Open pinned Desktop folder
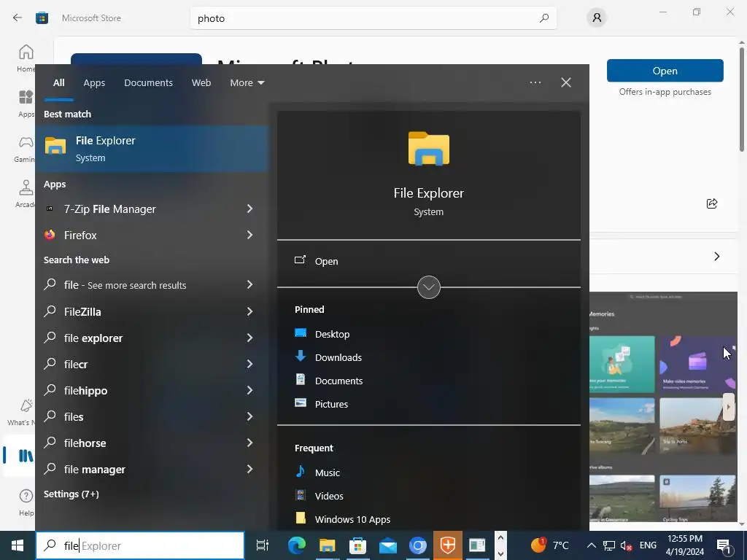Image resolution: width=747 pixels, height=560 pixels. [332, 334]
